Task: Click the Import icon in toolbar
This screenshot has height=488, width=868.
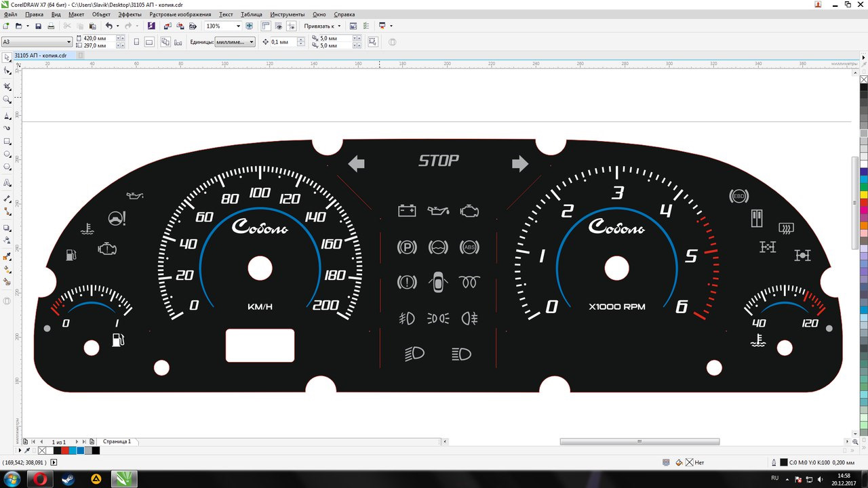Action: tap(167, 26)
